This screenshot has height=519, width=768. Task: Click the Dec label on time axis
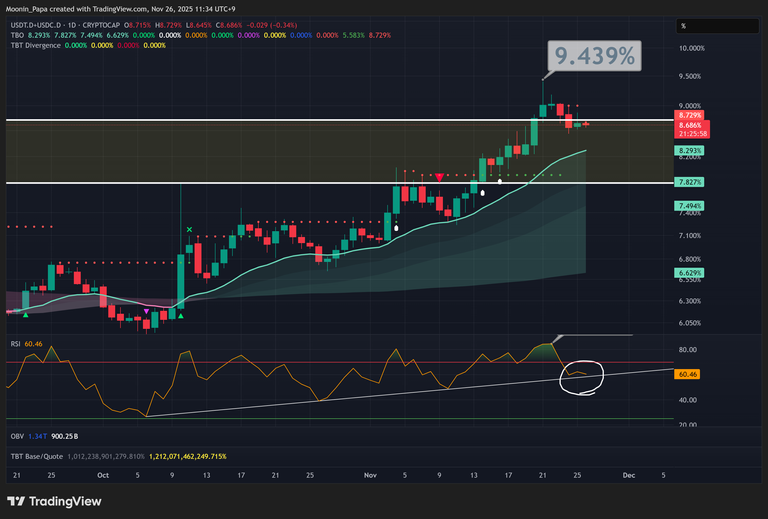tap(628, 477)
